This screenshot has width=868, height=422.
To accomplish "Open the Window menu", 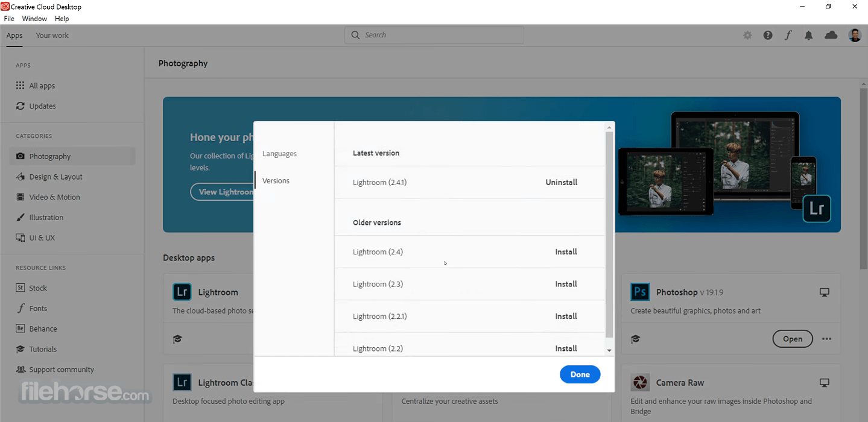I will (x=34, y=19).
